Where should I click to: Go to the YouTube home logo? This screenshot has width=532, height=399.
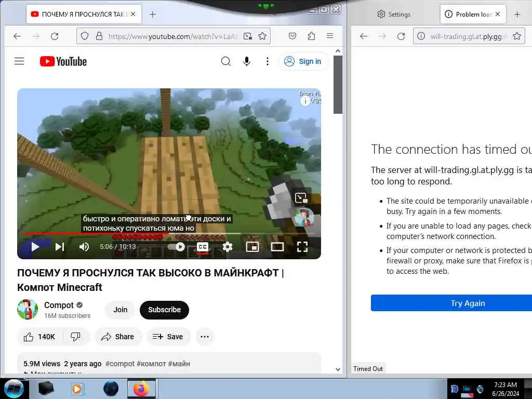63,61
